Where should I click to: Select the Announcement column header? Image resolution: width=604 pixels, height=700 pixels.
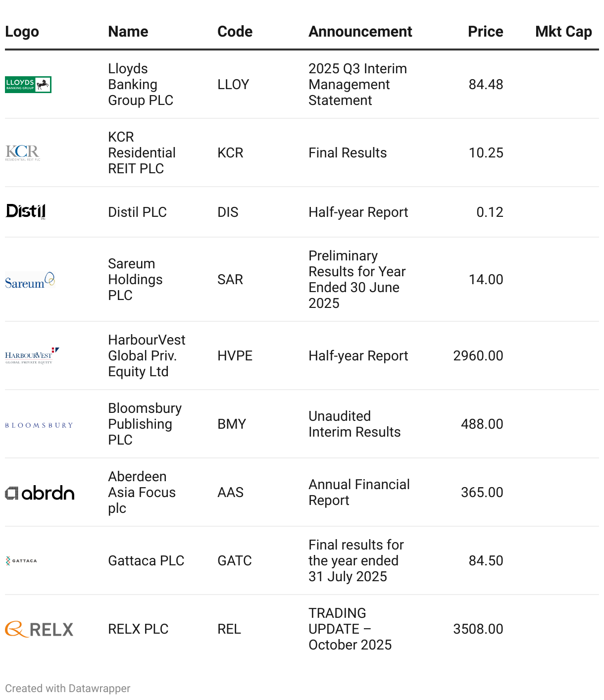(x=360, y=32)
